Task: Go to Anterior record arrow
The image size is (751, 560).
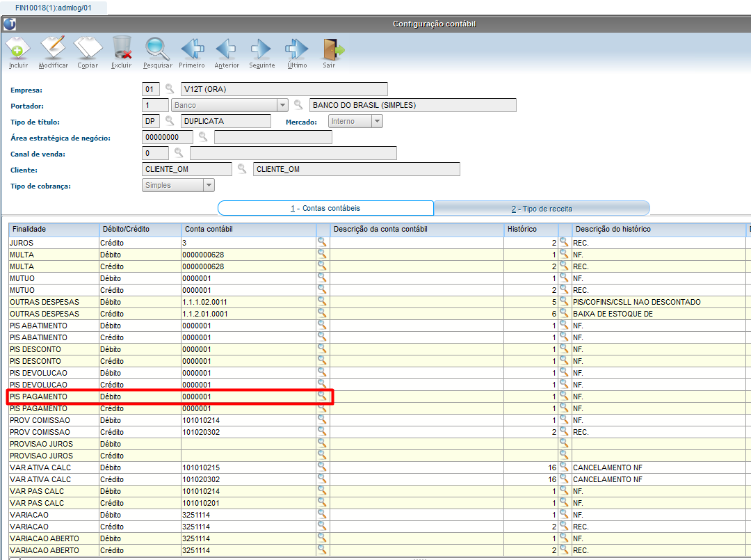Action: 226,49
